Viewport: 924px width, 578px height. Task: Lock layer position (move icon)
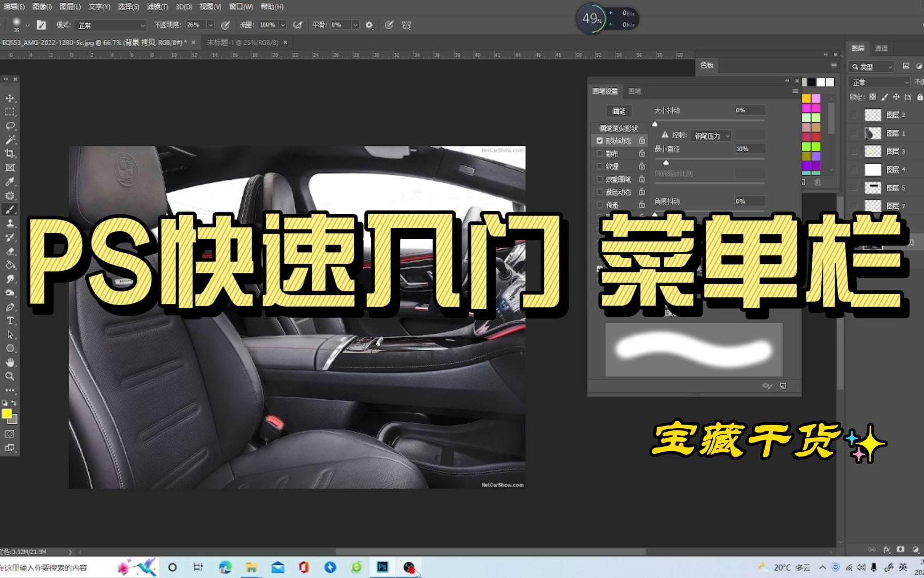pyautogui.click(x=896, y=97)
